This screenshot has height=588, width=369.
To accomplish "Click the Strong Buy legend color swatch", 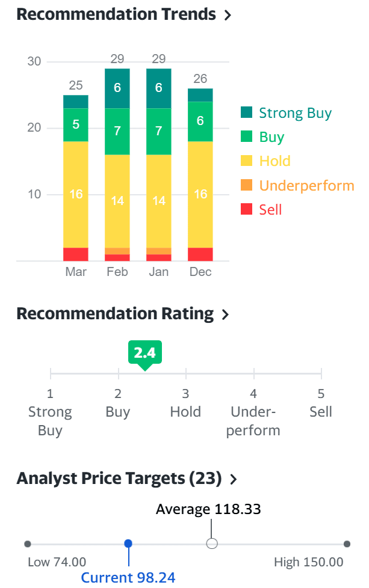I will coord(247,112).
